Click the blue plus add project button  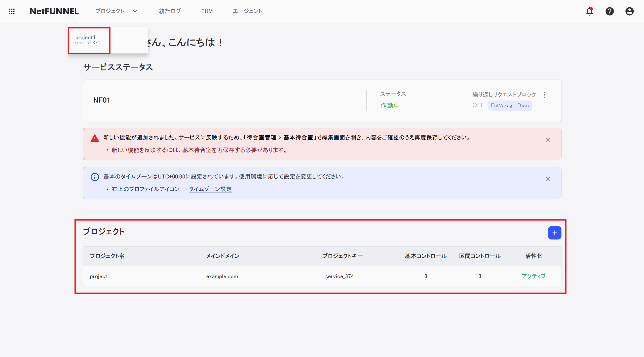tap(554, 233)
